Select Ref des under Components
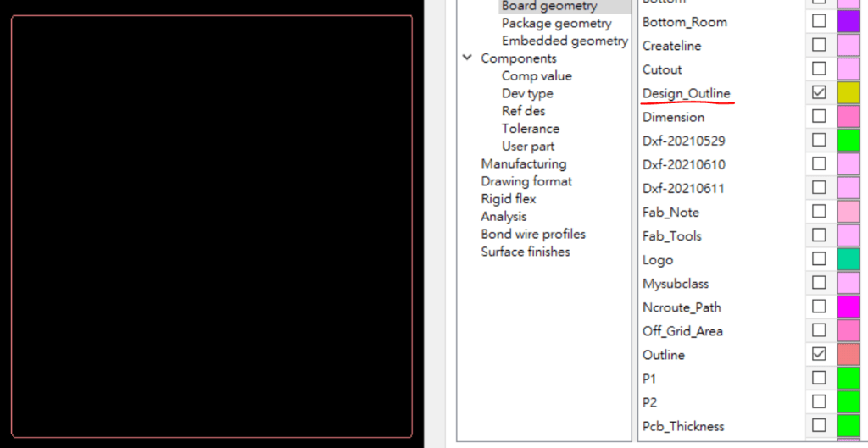 (523, 111)
